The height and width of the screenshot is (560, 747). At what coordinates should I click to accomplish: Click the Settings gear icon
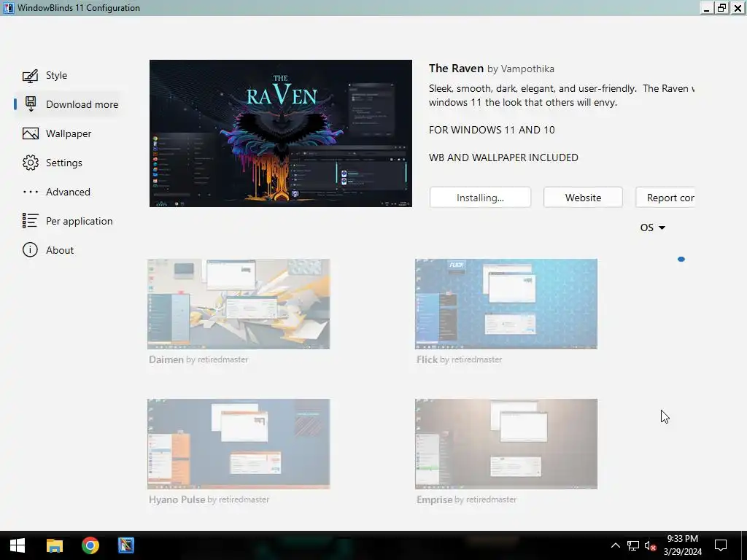tap(31, 163)
